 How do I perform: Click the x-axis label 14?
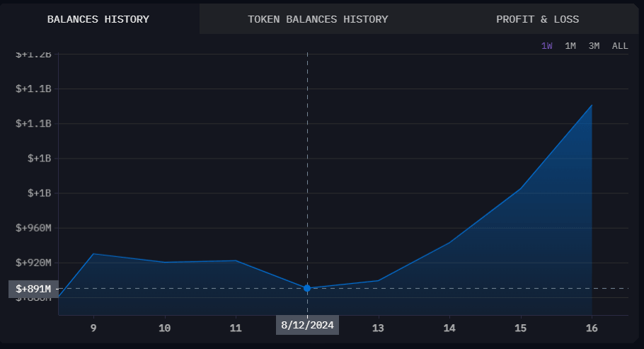[x=449, y=328]
